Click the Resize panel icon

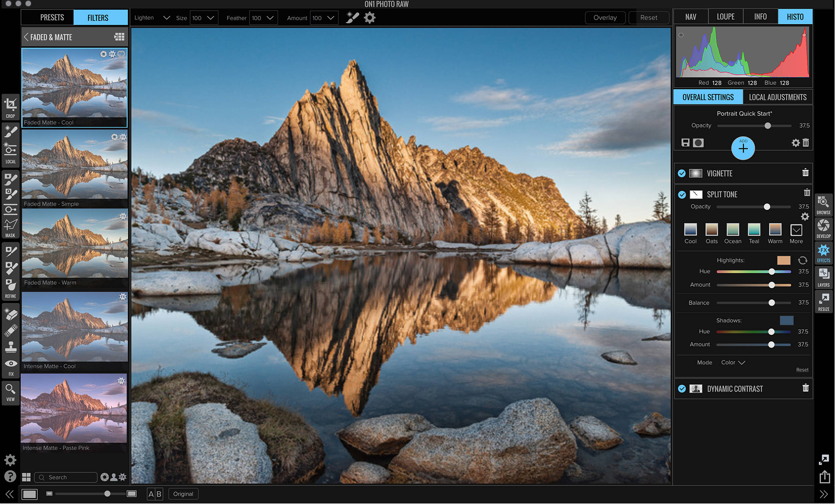[823, 304]
